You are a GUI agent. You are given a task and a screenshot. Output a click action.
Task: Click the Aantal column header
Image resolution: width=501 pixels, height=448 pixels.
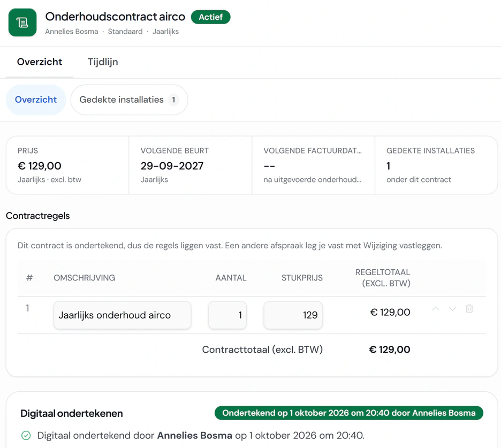(x=231, y=278)
